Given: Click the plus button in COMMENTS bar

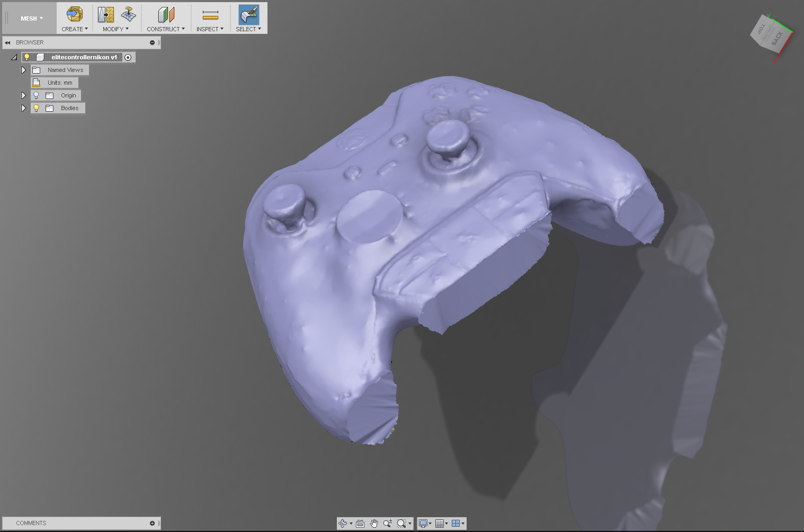Looking at the screenshot, I should (152, 523).
